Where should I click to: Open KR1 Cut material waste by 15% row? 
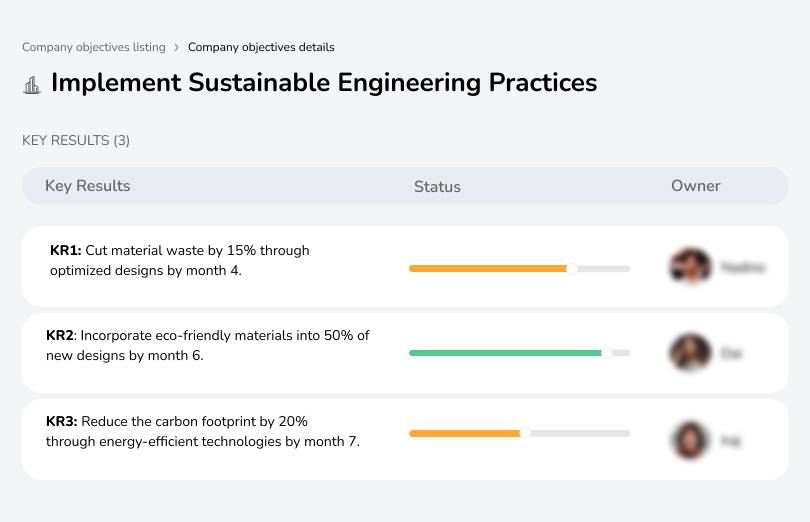point(405,266)
